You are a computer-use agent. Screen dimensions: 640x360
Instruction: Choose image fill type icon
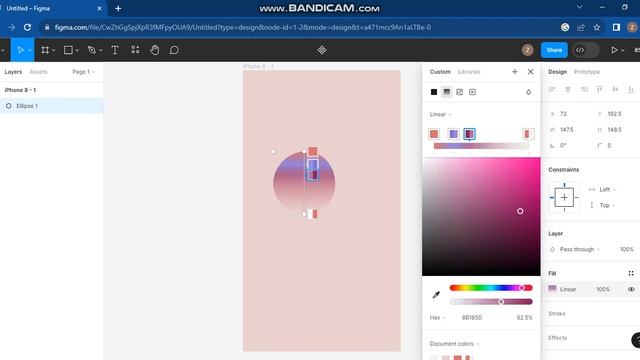460,92
